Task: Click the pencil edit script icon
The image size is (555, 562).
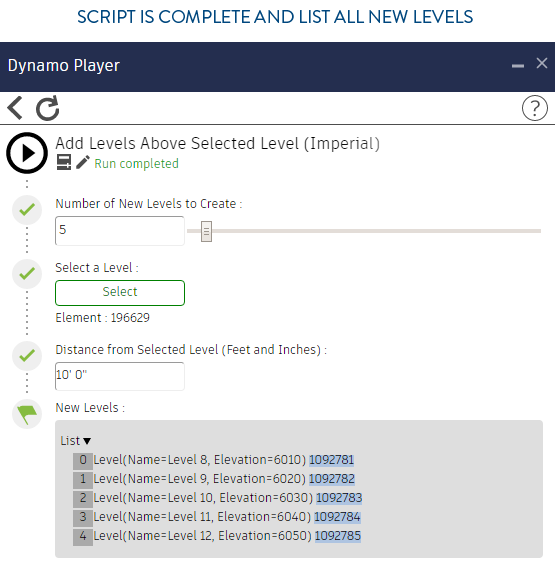Action: [x=83, y=162]
